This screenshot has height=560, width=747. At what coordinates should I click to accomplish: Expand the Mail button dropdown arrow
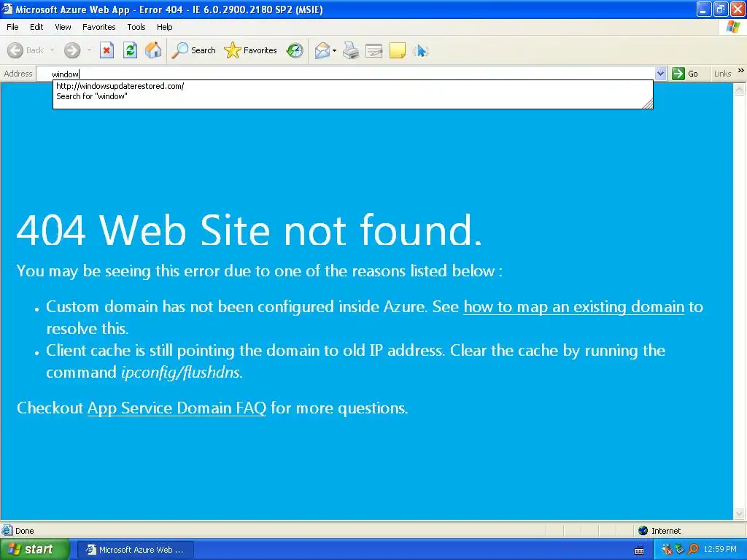(x=334, y=50)
